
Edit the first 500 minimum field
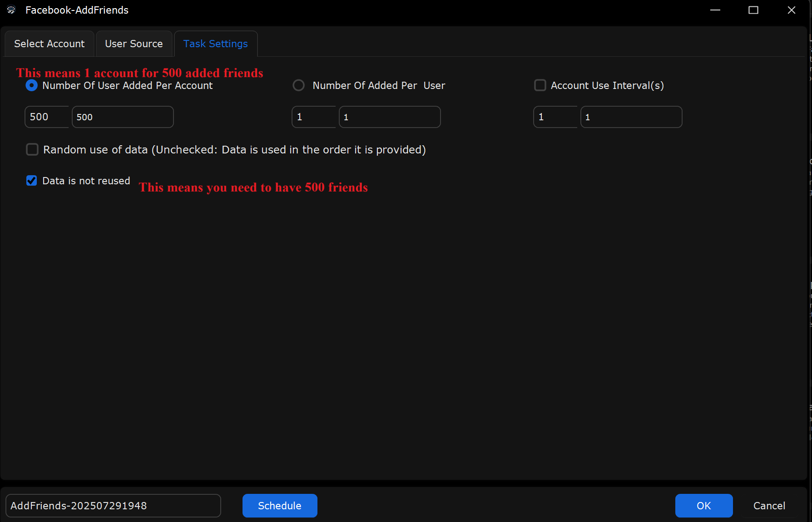47,117
